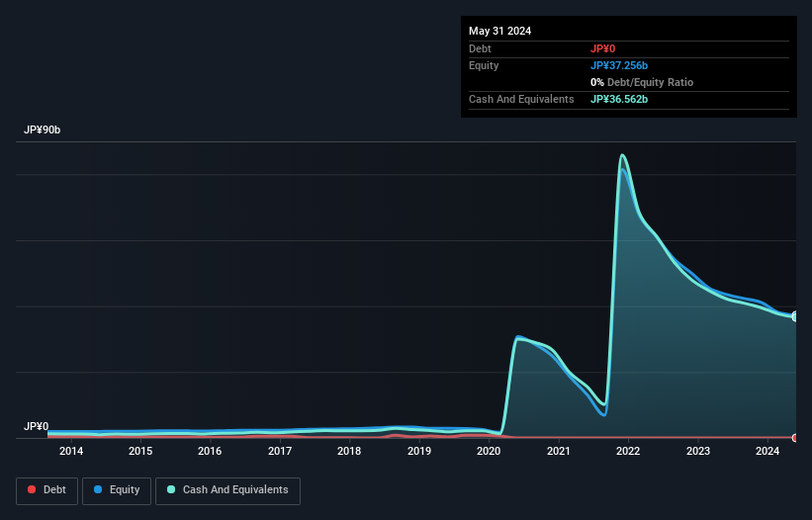Click the Debt row label in tooltip
The height and width of the screenshot is (520, 812).
point(480,48)
